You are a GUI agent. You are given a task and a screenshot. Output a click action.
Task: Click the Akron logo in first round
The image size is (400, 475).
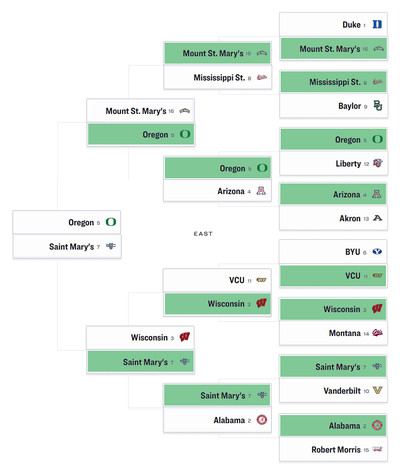click(x=377, y=218)
